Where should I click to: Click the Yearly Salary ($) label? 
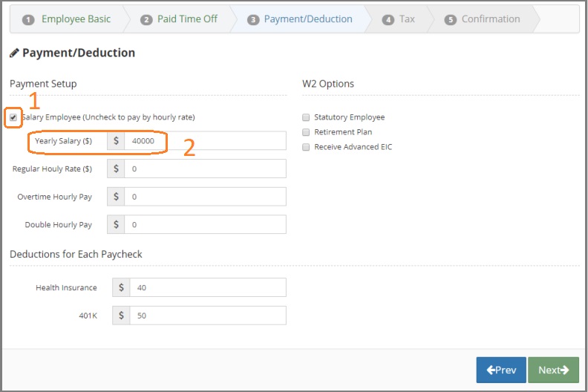[x=63, y=141]
